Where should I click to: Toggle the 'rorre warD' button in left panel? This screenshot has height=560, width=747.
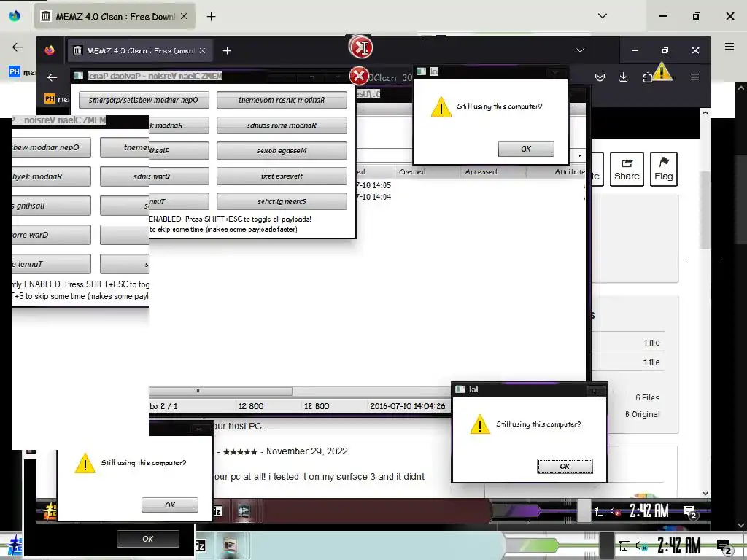click(x=51, y=235)
